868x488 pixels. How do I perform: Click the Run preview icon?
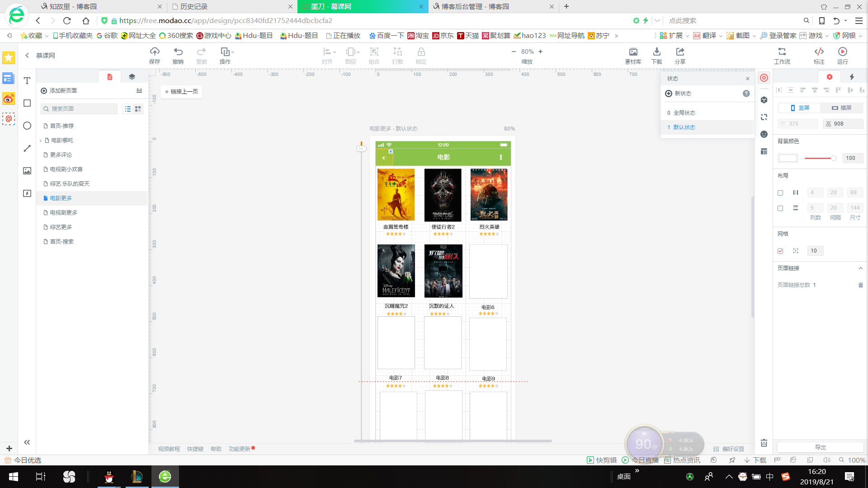pyautogui.click(x=842, y=52)
